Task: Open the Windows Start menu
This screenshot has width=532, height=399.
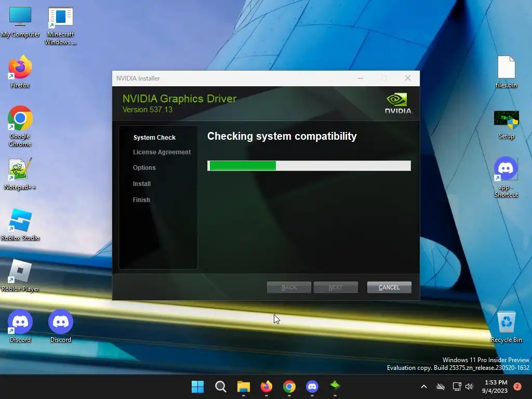Action: (197, 387)
